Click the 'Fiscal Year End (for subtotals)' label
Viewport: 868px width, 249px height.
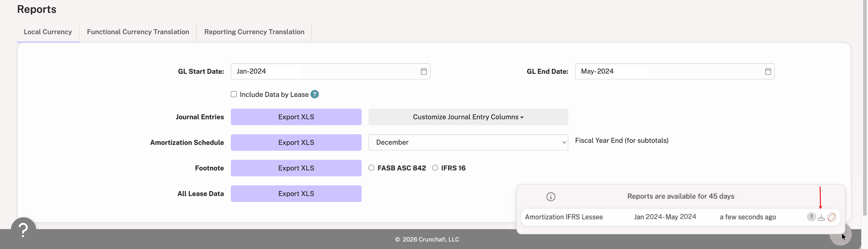622,140
